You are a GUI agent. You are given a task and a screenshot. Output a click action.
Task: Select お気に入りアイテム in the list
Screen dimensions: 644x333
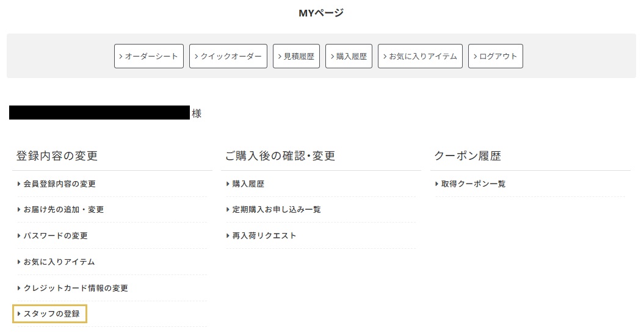(59, 262)
